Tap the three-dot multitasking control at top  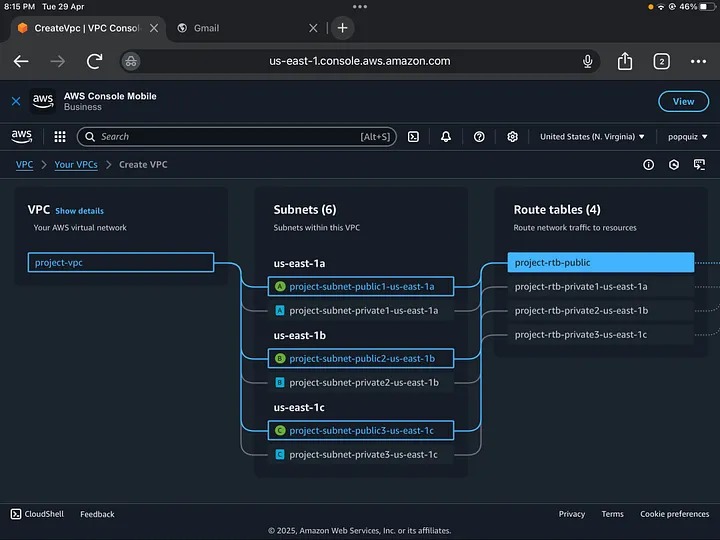360,7
